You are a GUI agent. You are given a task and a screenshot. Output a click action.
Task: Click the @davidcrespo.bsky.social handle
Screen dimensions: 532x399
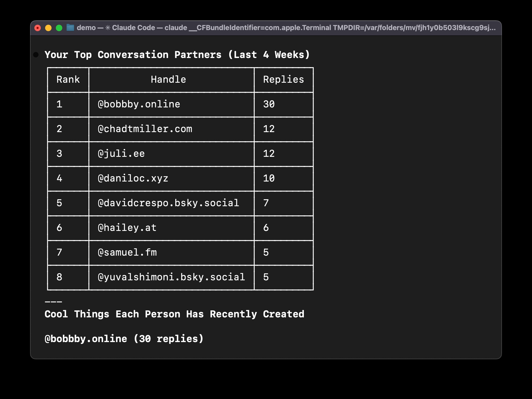[168, 203]
